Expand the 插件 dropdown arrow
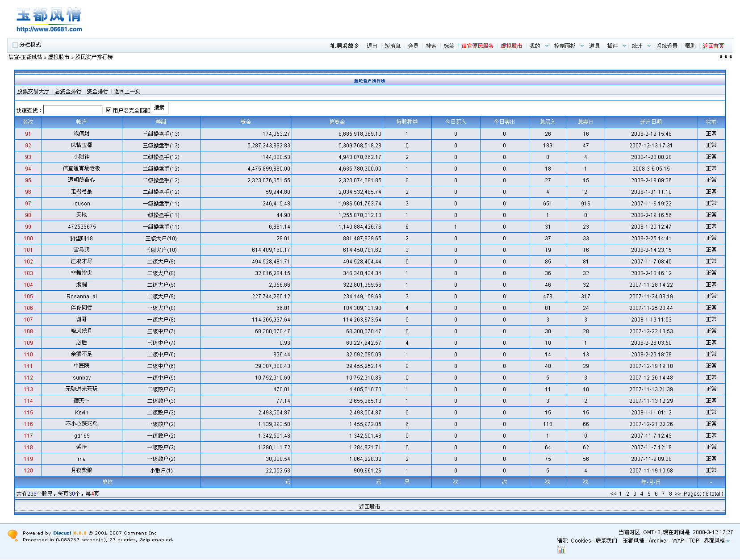This screenshot has width=740, height=560. pyautogui.click(x=624, y=46)
